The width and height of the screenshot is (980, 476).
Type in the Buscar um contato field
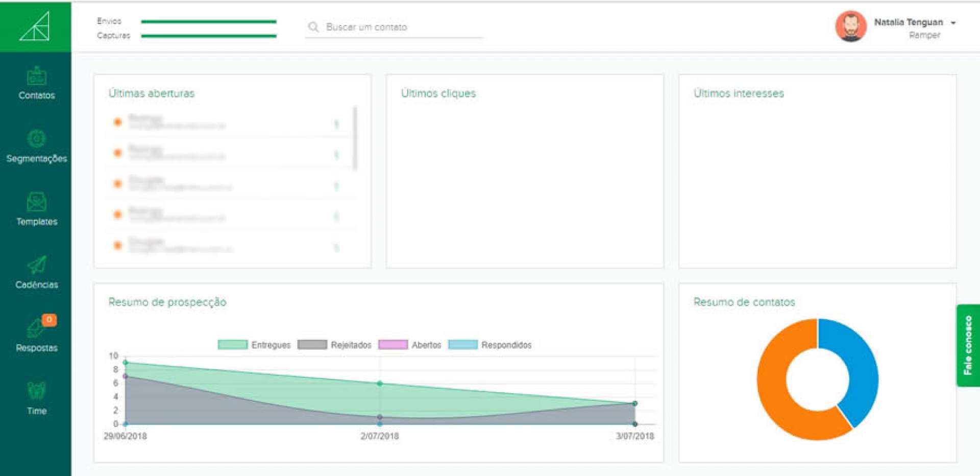click(x=398, y=27)
